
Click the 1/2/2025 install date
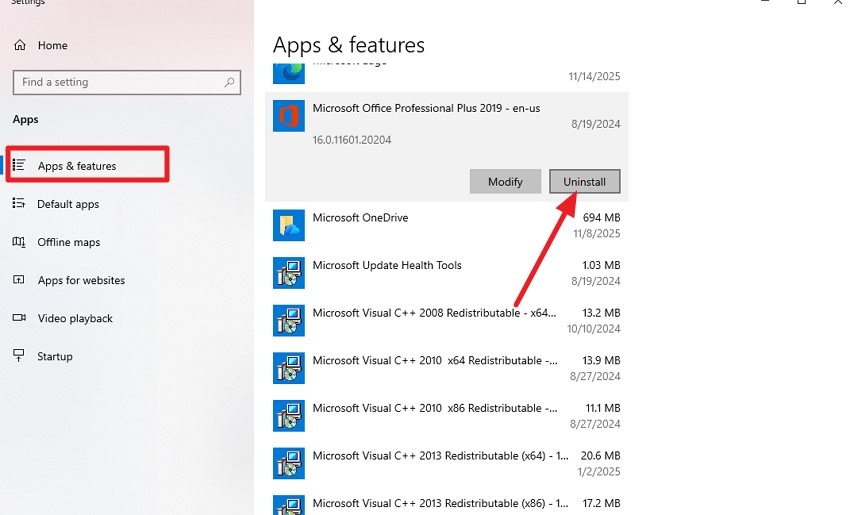pos(599,472)
